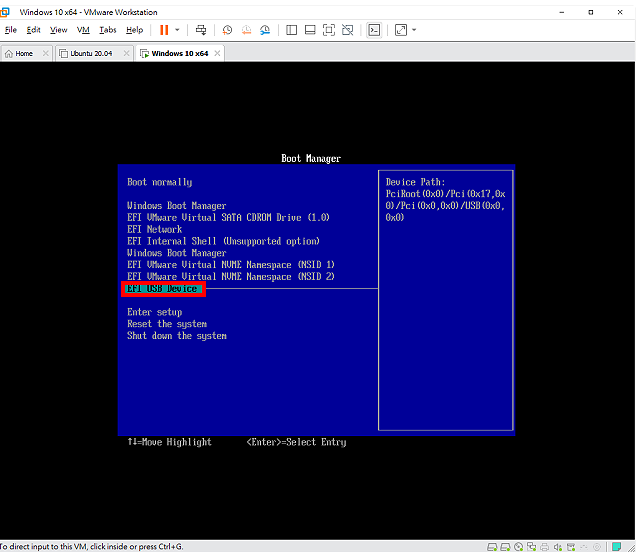Select EFI VMware Virtual NVME Namespace (NSID 1)
Image resolution: width=637 pixels, height=552 pixels.
pos(230,264)
